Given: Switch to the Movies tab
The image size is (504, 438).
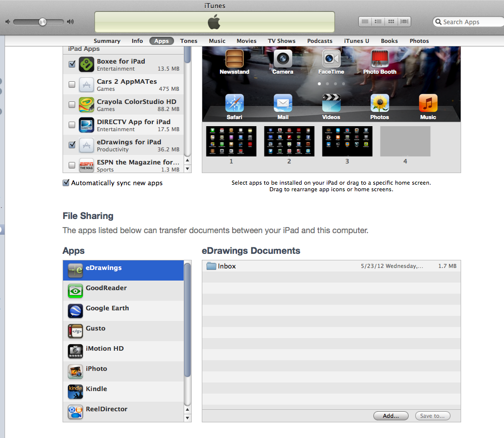Looking at the screenshot, I should (x=247, y=41).
